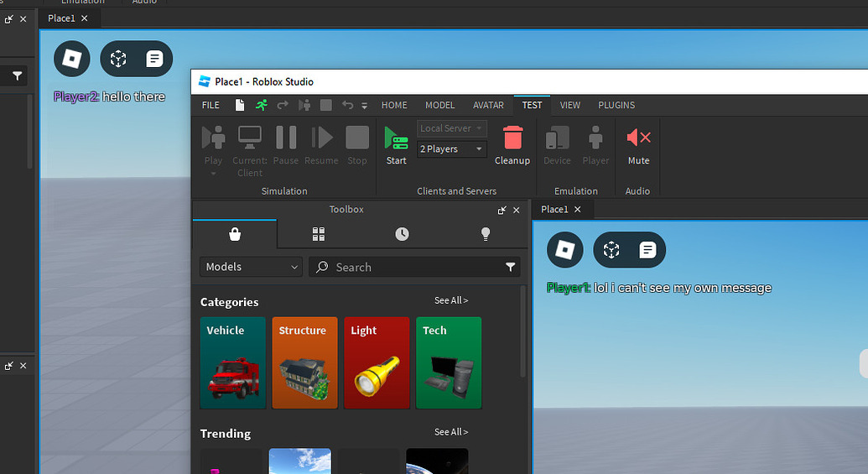The width and height of the screenshot is (868, 474).
Task: Switch to the MODEL ribbon tab
Action: (x=440, y=105)
